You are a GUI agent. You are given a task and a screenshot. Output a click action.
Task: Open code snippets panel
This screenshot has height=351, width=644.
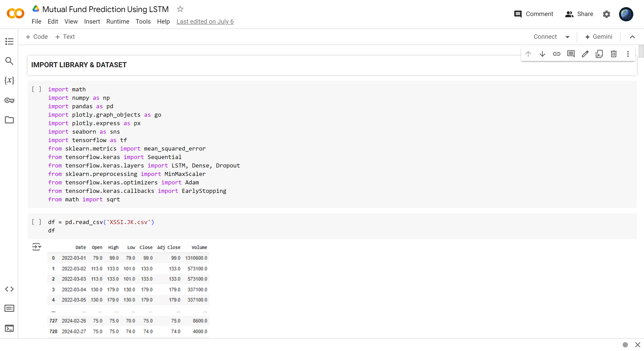pos(9,289)
